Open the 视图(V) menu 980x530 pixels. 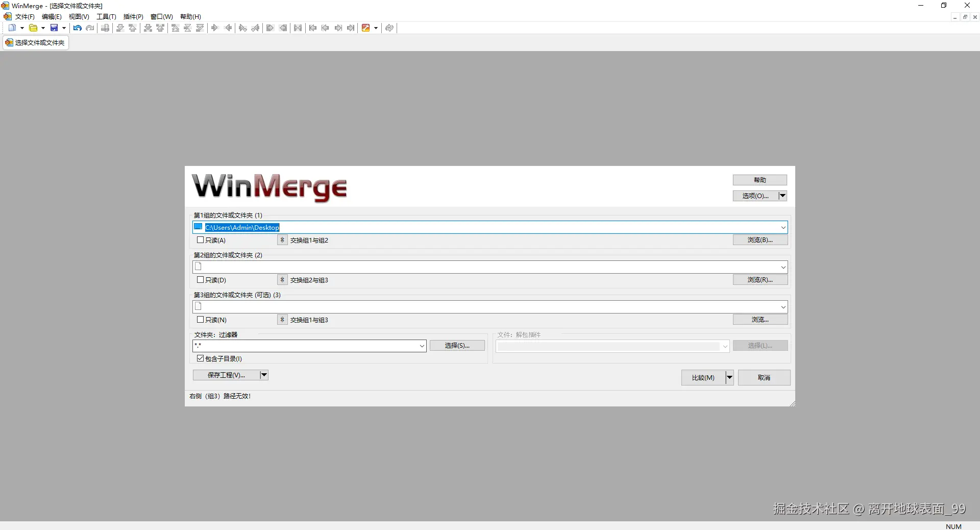point(79,17)
